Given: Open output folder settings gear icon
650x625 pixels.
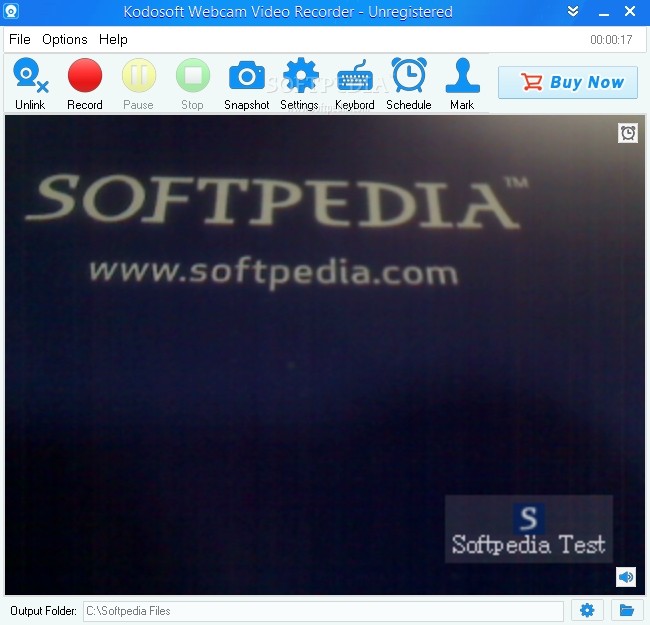Looking at the screenshot, I should click(587, 610).
